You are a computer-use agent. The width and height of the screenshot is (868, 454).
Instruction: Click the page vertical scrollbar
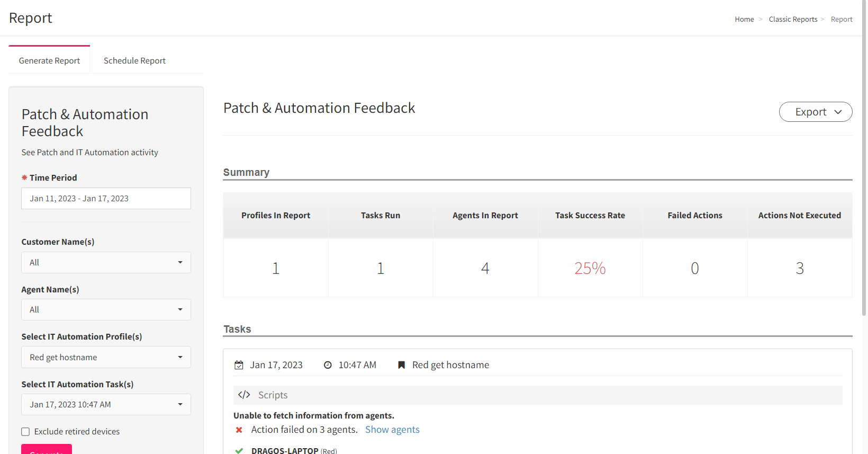coord(864,159)
